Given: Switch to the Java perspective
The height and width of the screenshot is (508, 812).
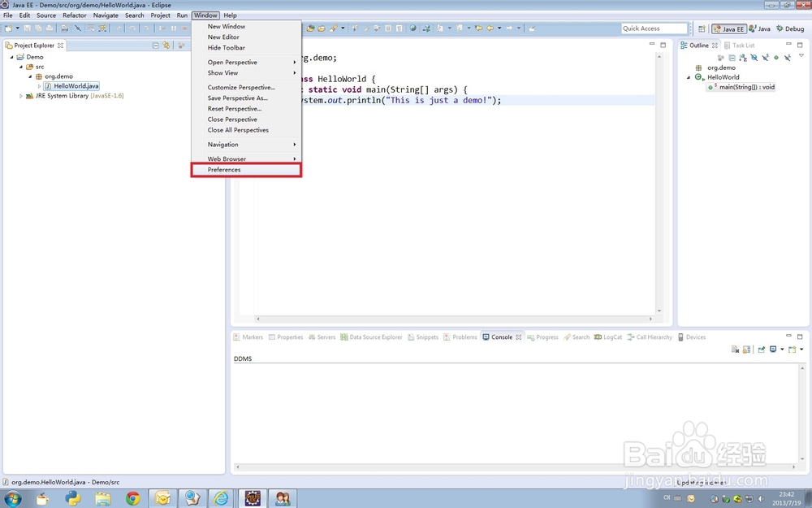Looking at the screenshot, I should (x=760, y=29).
